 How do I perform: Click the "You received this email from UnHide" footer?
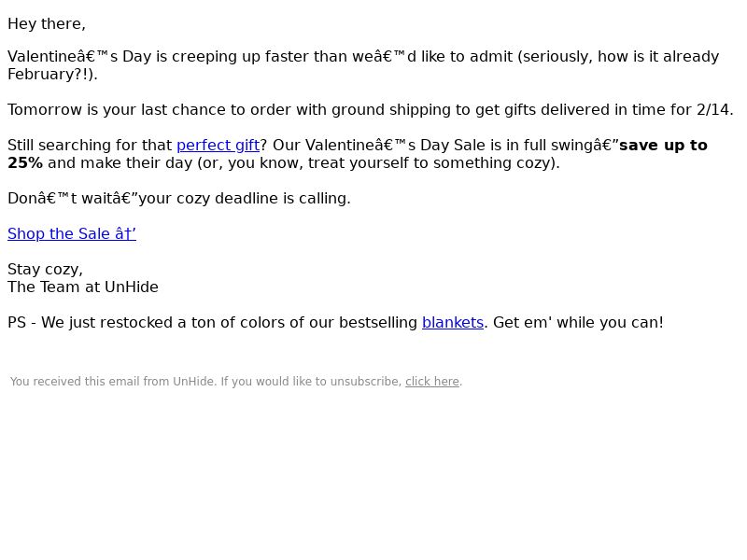coord(113,382)
